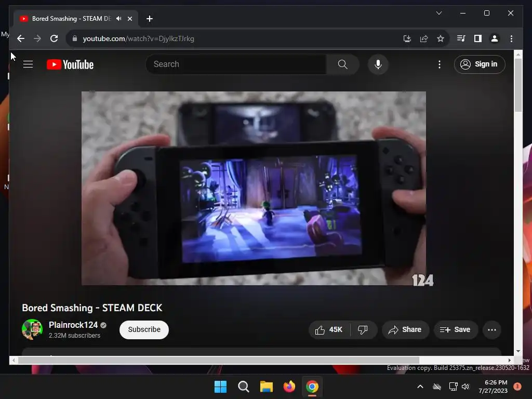Open the volume tray icon

pyautogui.click(x=465, y=387)
